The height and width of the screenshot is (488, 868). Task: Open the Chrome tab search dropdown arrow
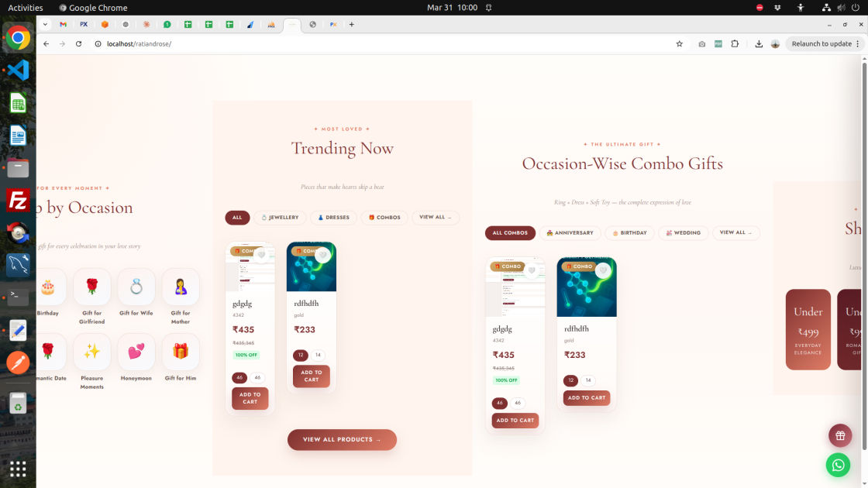[45, 24]
